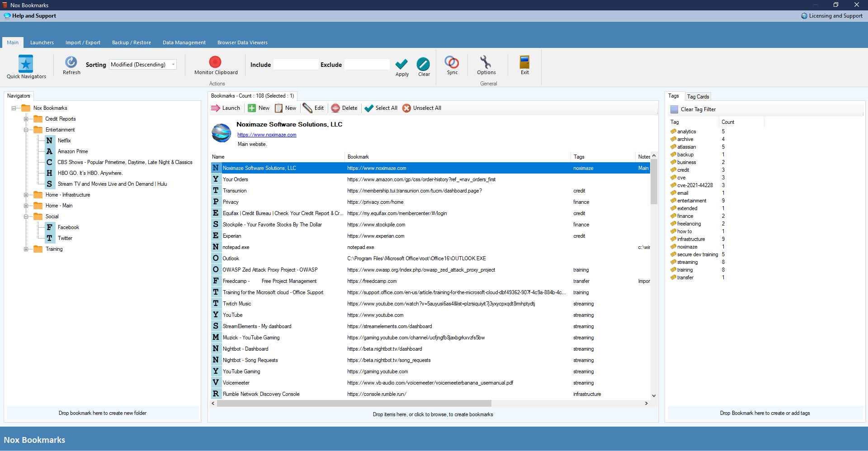Collapse the Nox Bookmarks root node

click(x=14, y=108)
